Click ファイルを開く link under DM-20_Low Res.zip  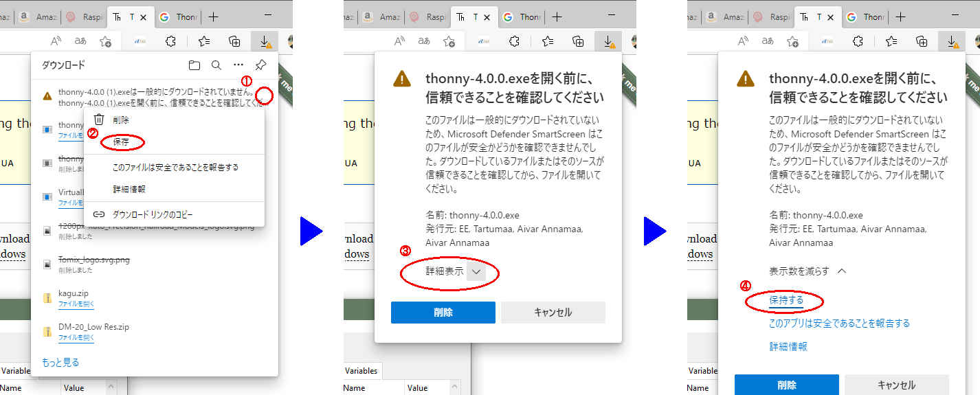click(x=76, y=337)
